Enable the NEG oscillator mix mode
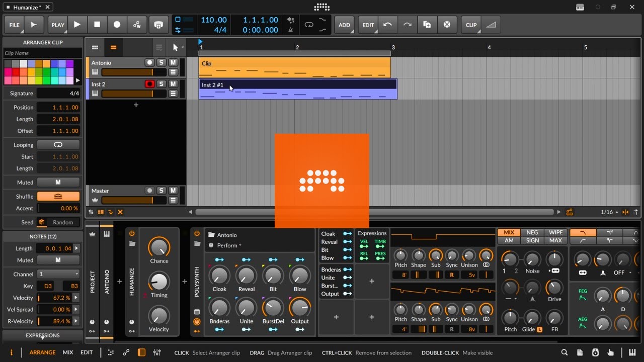 532,232
